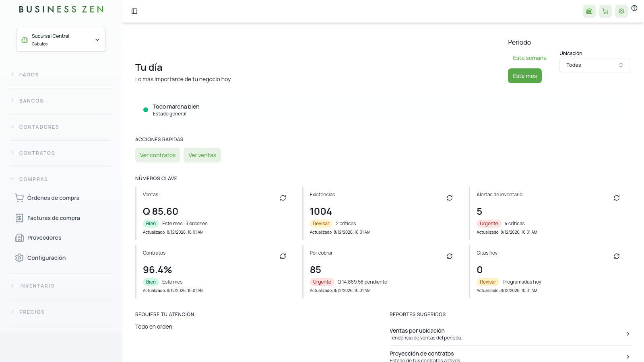Click the cart icon beside Órdenes de compra
This screenshot has width=644, height=362.
tap(19, 198)
